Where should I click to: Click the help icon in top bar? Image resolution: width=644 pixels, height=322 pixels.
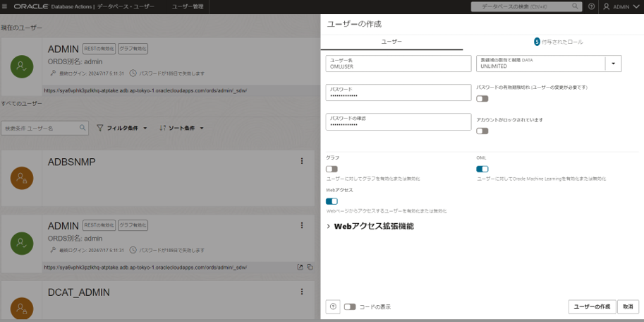click(591, 6)
